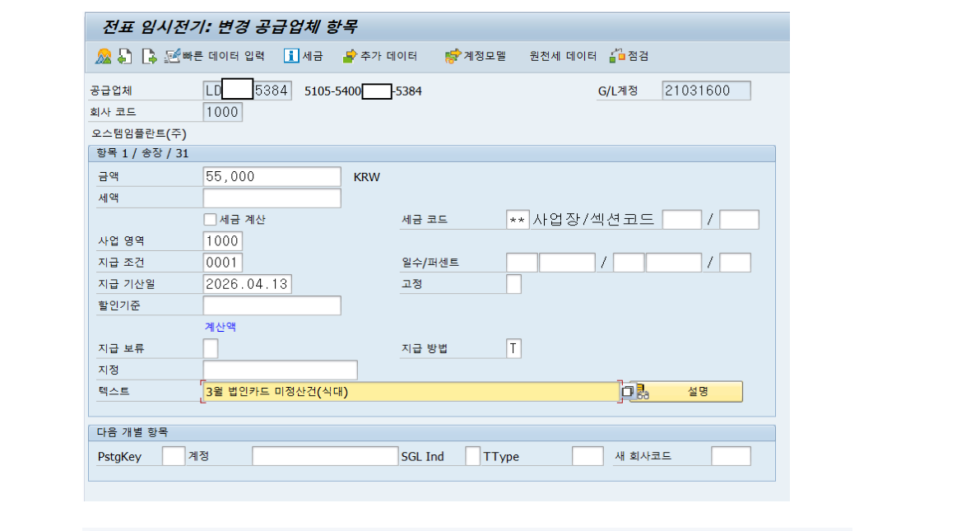Open 세금 tax information via its info icon
Viewport: 980px width, 531px height.
(x=290, y=56)
